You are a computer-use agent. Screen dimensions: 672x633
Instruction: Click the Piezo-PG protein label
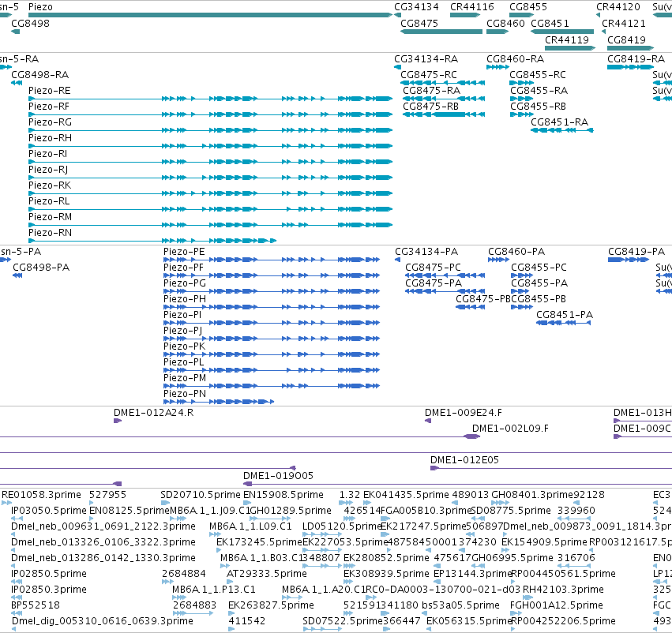(185, 283)
